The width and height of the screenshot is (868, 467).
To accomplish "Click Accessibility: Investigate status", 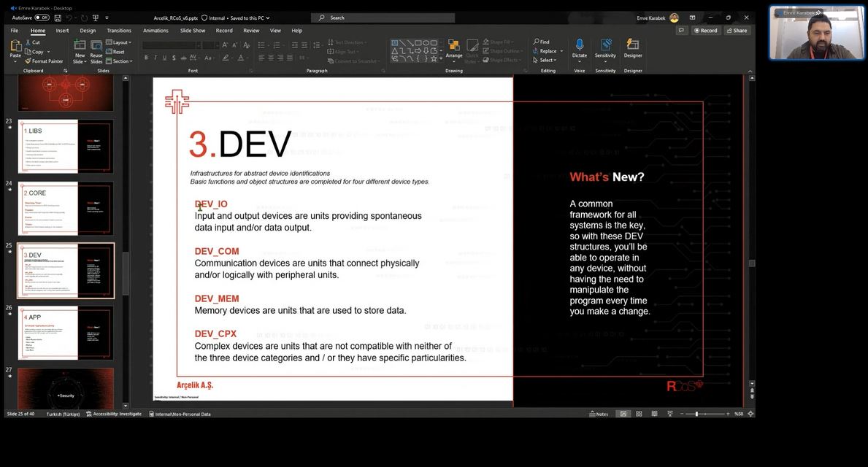I will click(x=113, y=414).
